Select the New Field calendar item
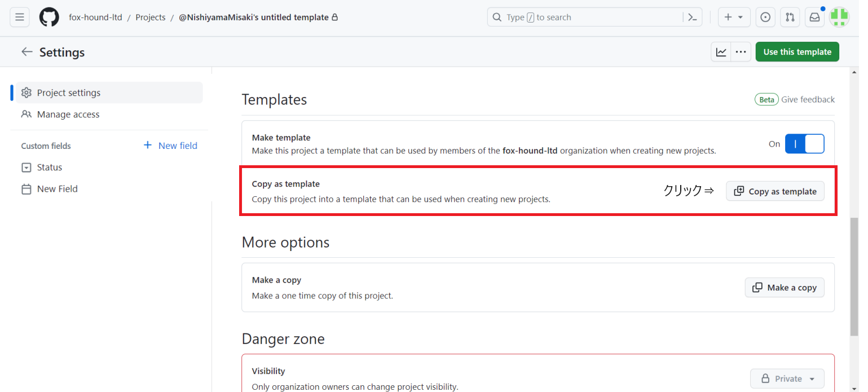The image size is (868, 392). tap(56, 188)
